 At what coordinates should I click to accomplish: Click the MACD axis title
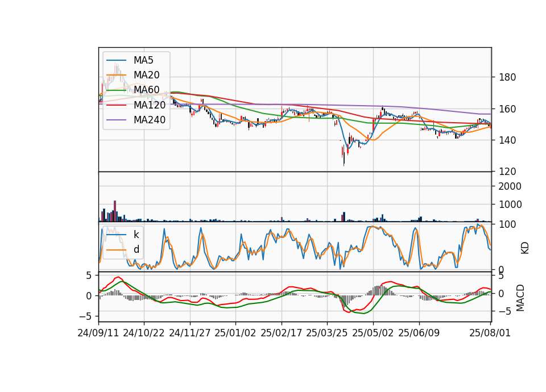tap(520, 298)
